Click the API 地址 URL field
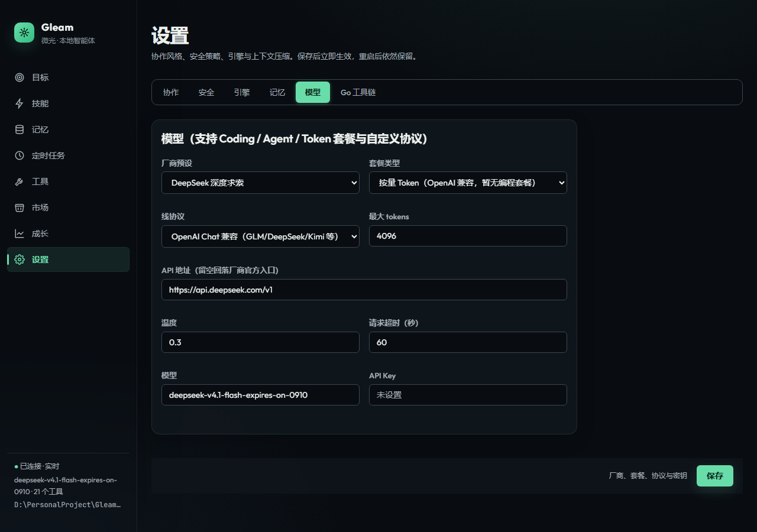The width and height of the screenshot is (757, 532). [364, 290]
